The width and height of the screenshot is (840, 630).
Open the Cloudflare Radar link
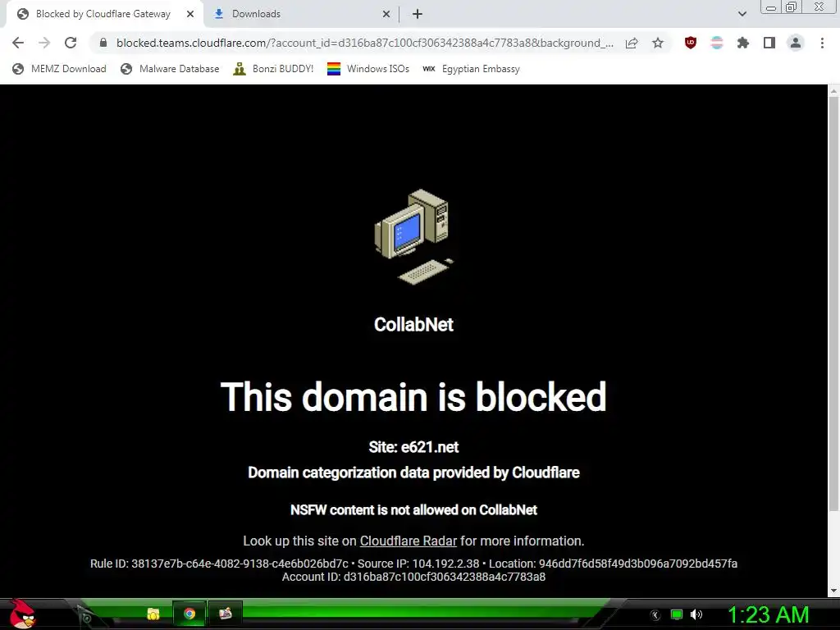coord(409,541)
